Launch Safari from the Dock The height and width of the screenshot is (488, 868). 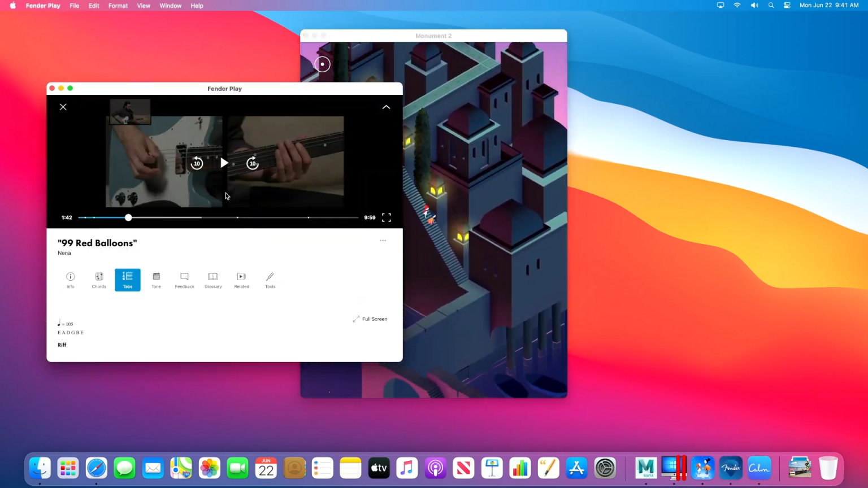point(97,468)
